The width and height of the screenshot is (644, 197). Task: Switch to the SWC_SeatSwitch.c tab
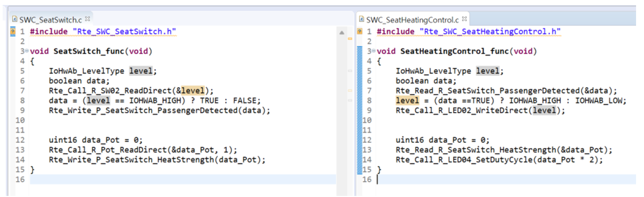click(x=50, y=20)
